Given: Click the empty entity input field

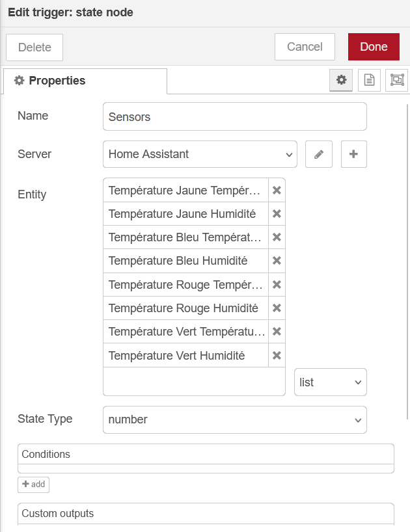Looking at the screenshot, I should 194,382.
